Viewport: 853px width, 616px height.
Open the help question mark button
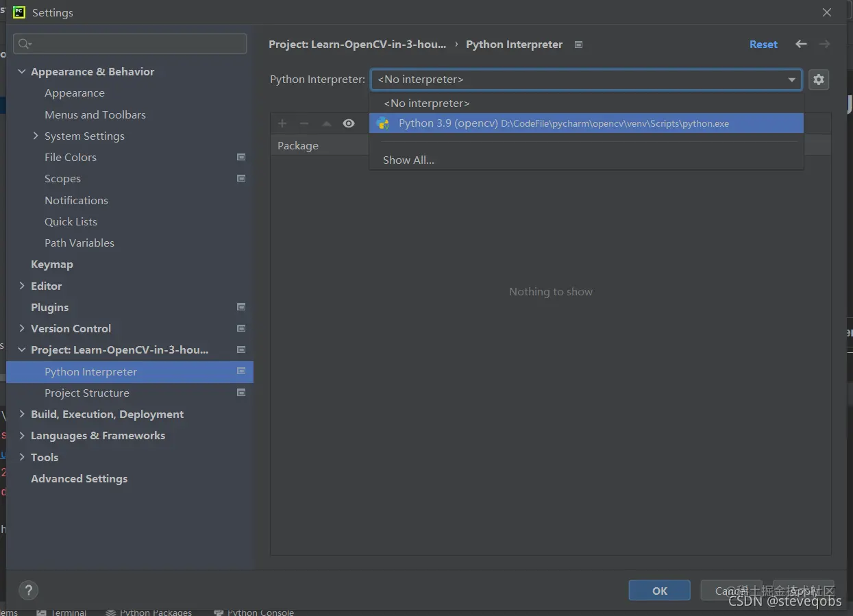coord(28,590)
